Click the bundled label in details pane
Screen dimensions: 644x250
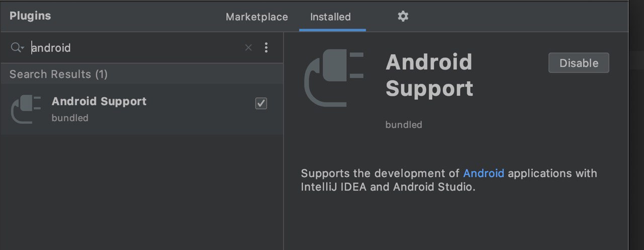[404, 124]
